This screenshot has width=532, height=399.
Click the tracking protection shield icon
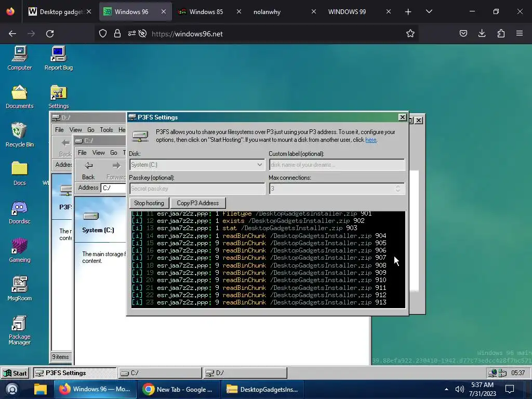pyautogui.click(x=103, y=34)
